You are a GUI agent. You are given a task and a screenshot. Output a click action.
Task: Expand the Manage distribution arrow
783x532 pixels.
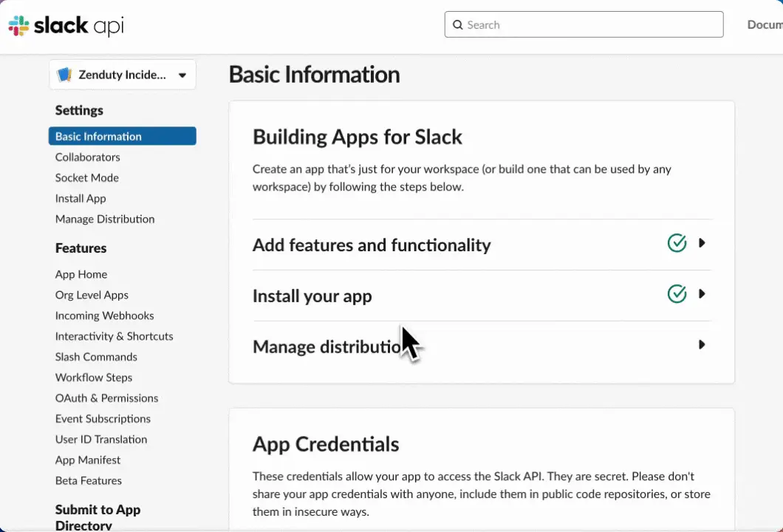pos(702,344)
